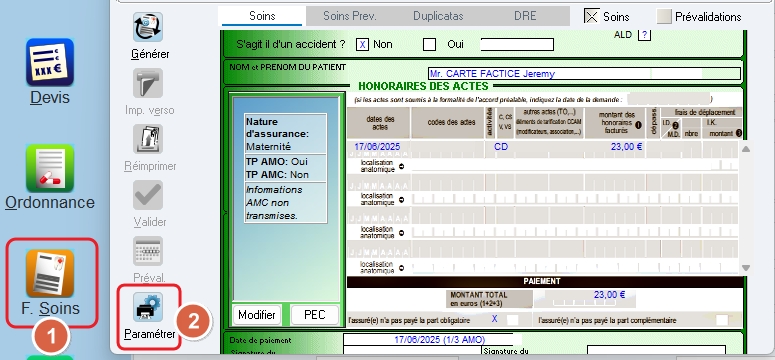
Task: Open the Duplicatas tab
Action: click(x=438, y=16)
